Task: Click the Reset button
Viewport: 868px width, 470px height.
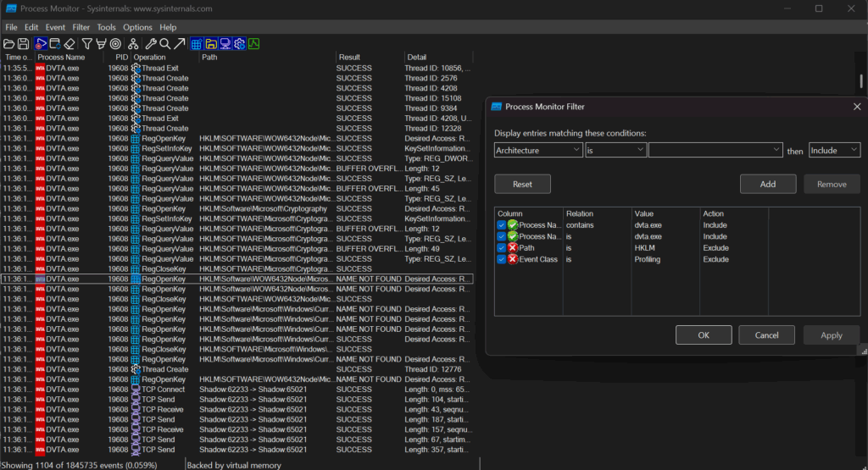Action: click(x=522, y=184)
